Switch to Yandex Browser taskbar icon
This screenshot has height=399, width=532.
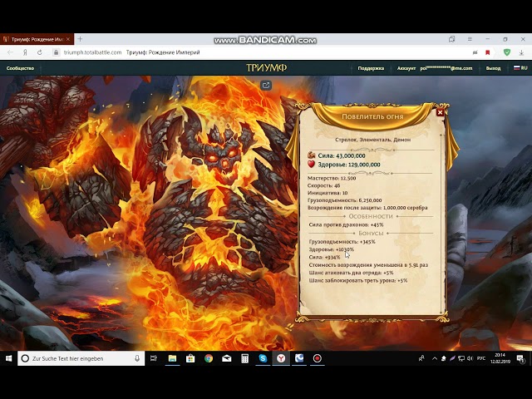click(x=281, y=358)
